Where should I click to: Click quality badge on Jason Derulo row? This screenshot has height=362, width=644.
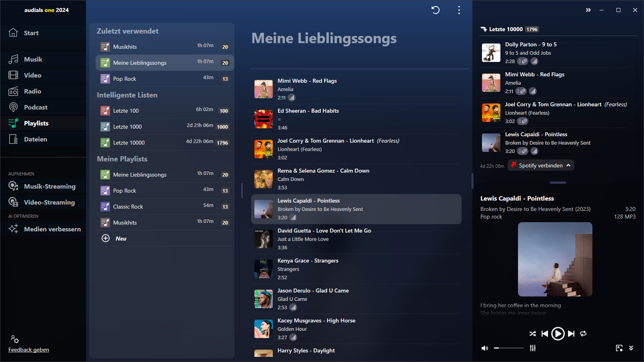pos(293,308)
